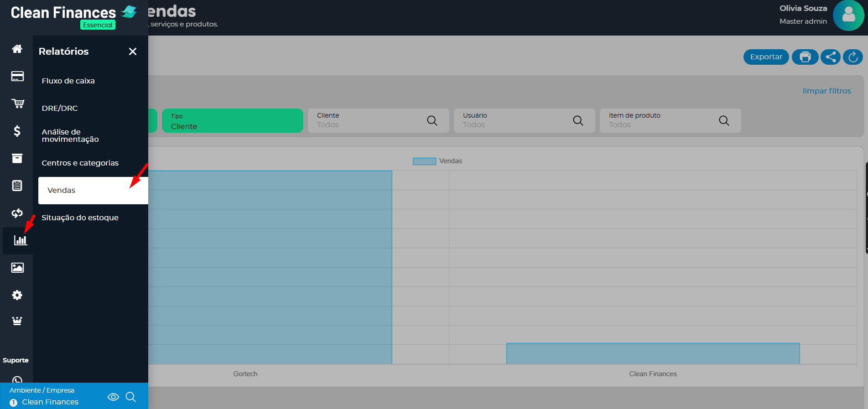Screen dimensions: 868x409
Task: Click the dollar sign finance icon
Action: point(17,131)
